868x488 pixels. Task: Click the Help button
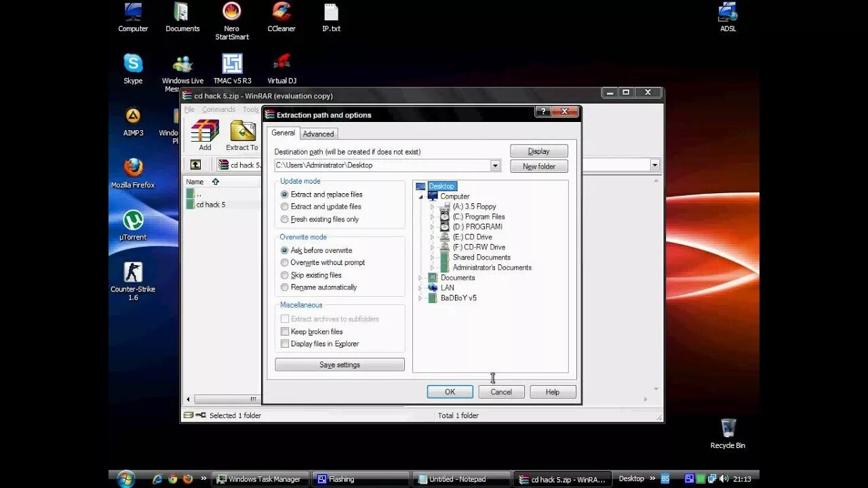pyautogui.click(x=553, y=392)
